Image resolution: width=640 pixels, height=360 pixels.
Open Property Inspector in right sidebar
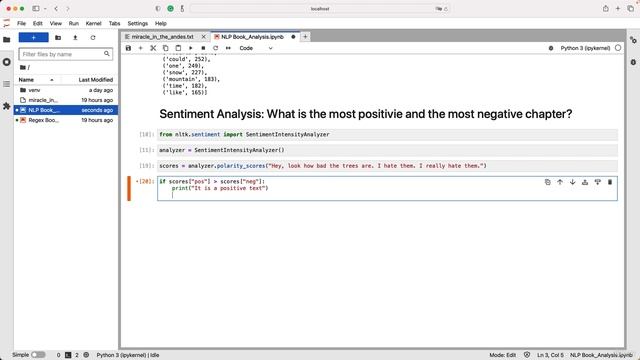click(x=633, y=40)
